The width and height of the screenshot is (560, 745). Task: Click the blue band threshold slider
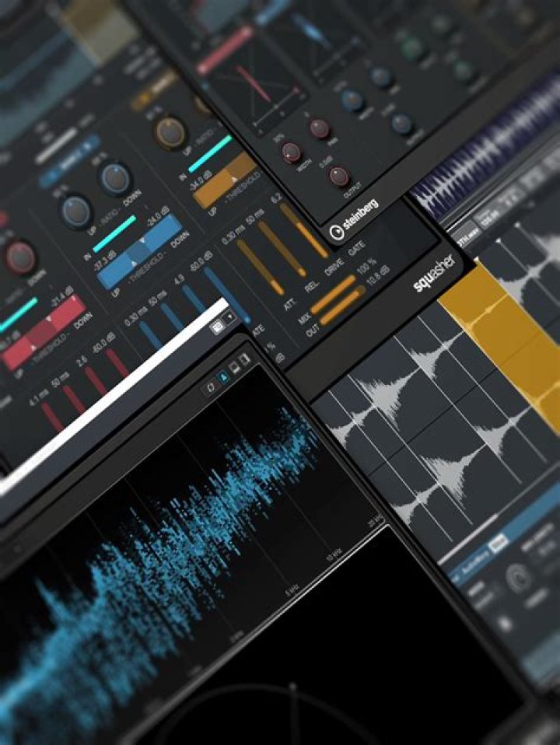pos(139,252)
